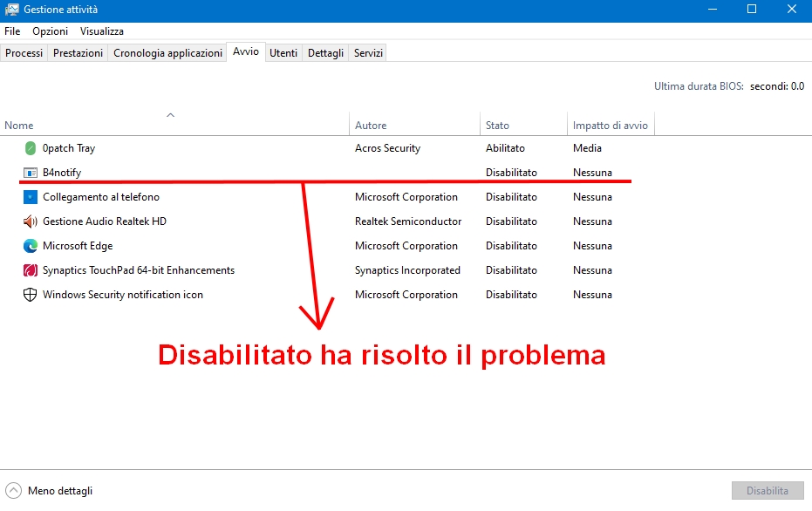Image resolution: width=812 pixels, height=511 pixels.
Task: Click the Disabilita button
Action: pyautogui.click(x=768, y=490)
